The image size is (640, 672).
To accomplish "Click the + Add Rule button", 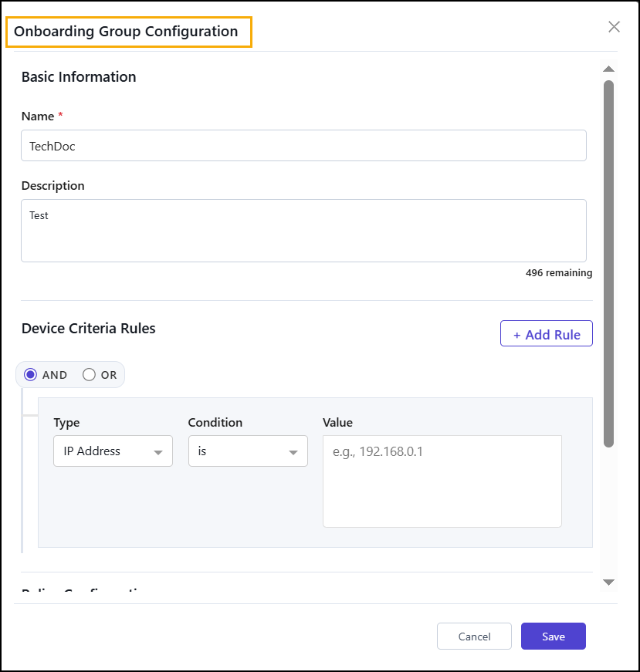I will click(546, 333).
